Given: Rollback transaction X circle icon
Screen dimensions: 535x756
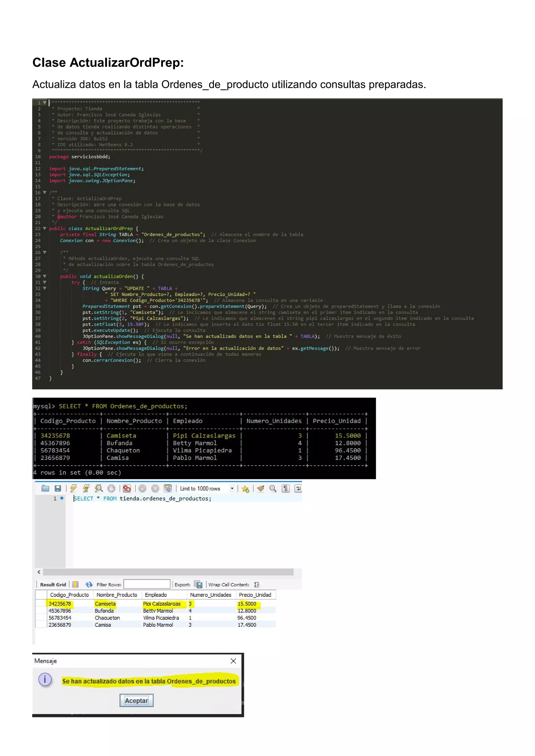Looking at the screenshot, I should 155,489.
